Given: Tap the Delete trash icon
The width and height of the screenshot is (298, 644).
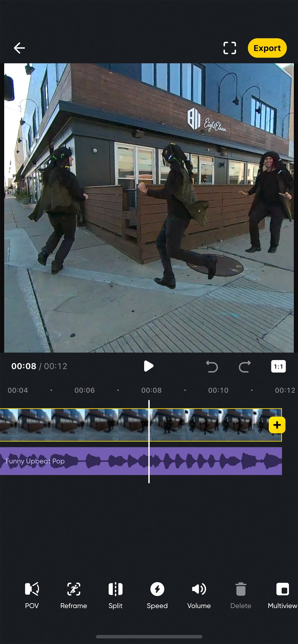Looking at the screenshot, I should [241, 595].
